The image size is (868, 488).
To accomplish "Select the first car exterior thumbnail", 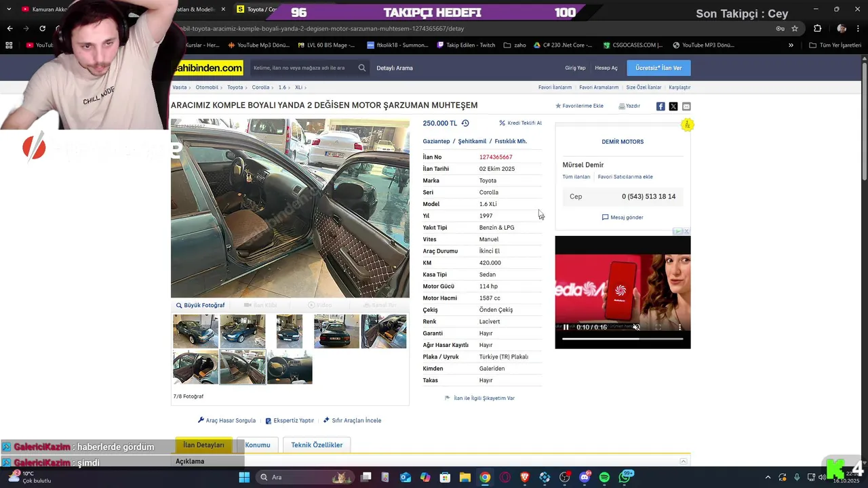I will (195, 331).
